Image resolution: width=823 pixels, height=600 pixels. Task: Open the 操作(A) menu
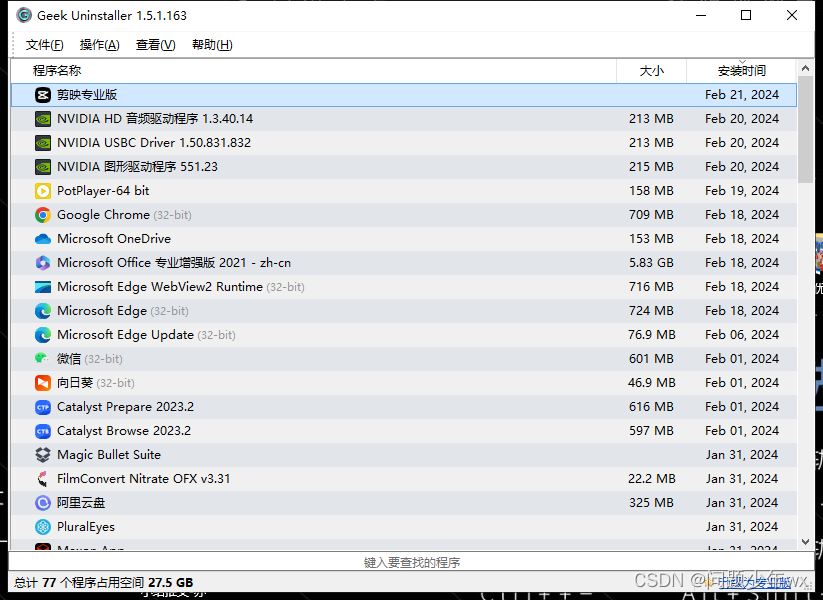pyautogui.click(x=100, y=45)
